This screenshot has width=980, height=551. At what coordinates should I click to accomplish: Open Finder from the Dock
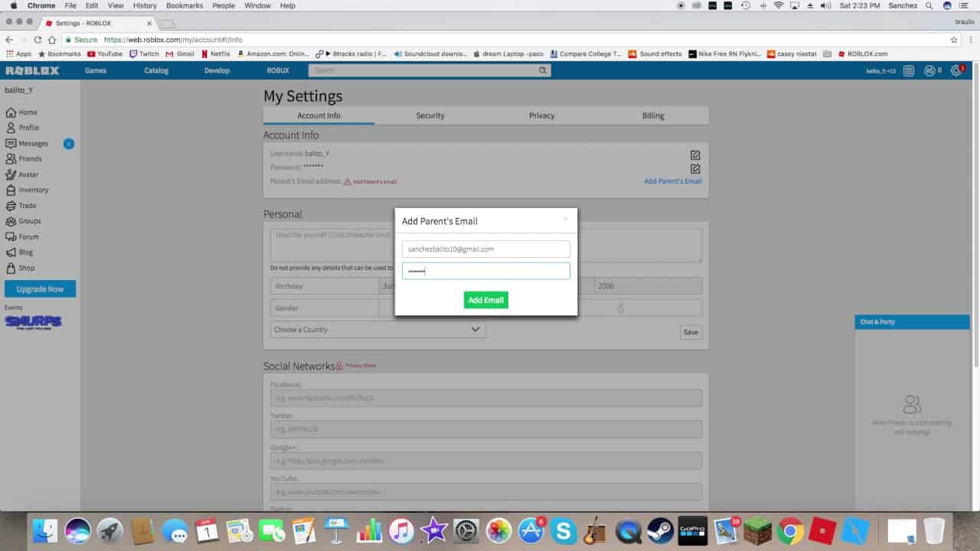click(45, 530)
